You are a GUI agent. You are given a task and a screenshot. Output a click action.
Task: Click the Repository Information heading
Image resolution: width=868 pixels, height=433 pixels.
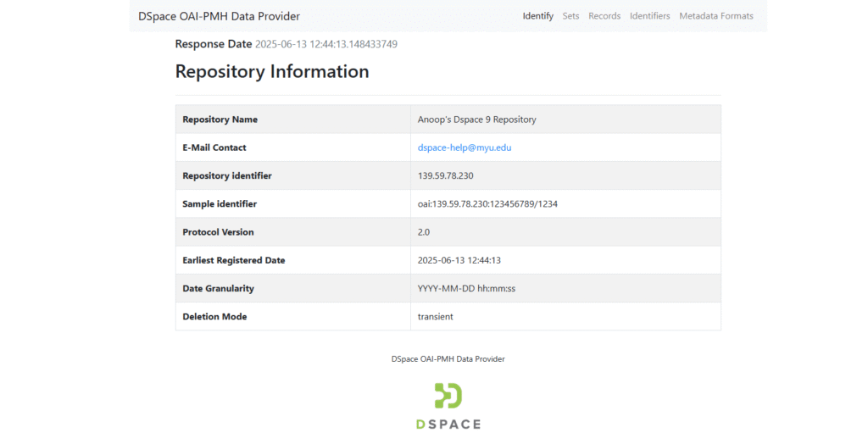(272, 71)
